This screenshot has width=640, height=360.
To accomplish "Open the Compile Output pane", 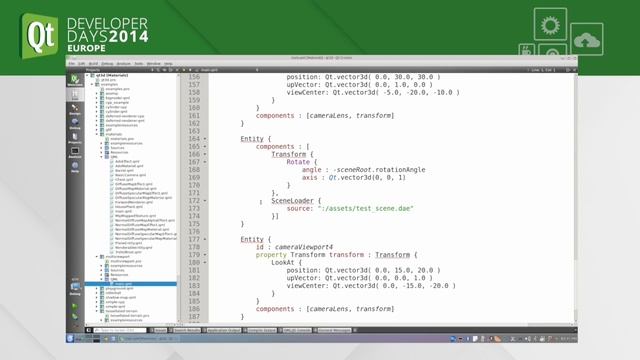I will click(260, 330).
